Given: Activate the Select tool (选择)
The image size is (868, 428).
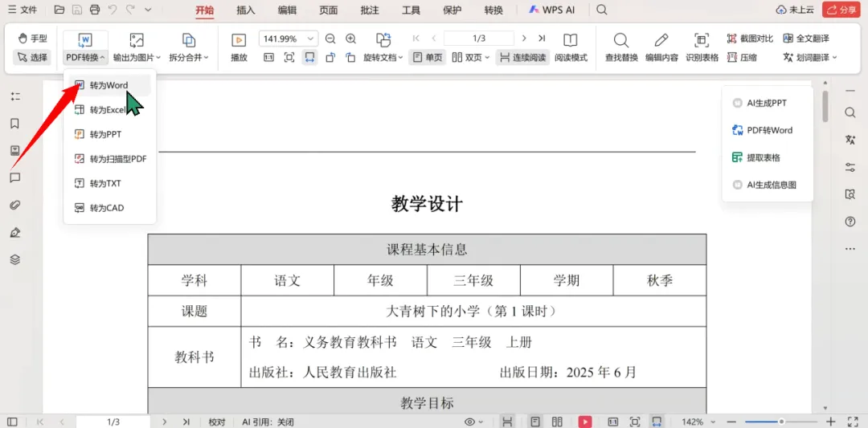Looking at the screenshot, I should click(33, 57).
